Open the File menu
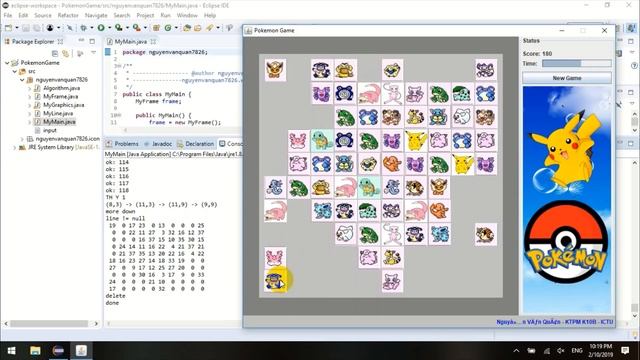 point(8,15)
